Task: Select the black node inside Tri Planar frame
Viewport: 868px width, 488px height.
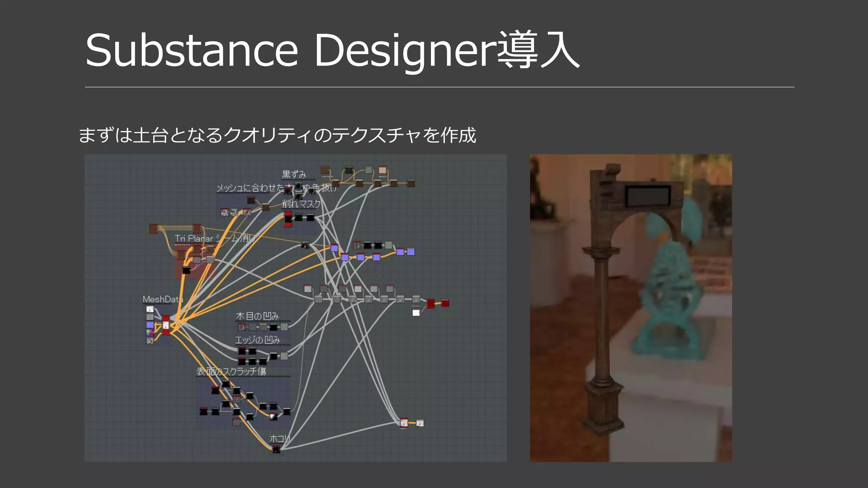Action: (186, 270)
